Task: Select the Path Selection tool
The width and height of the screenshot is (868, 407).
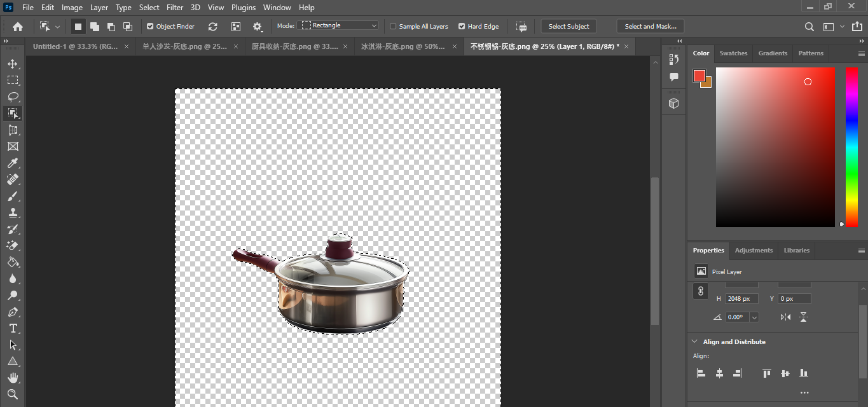Action: (13, 345)
